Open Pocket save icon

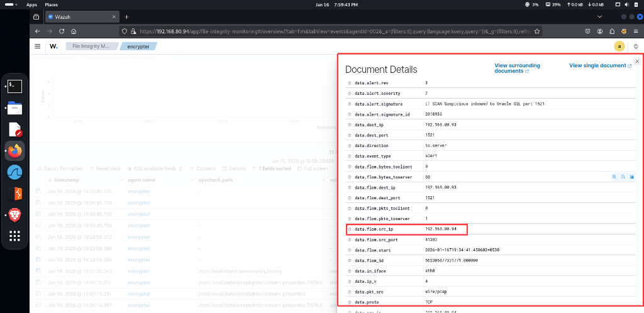(x=588, y=31)
